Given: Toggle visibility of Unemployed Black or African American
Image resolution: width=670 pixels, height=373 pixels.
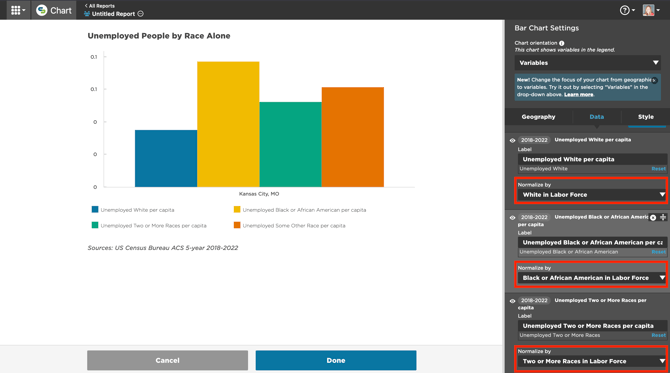Looking at the screenshot, I should (x=512, y=217).
